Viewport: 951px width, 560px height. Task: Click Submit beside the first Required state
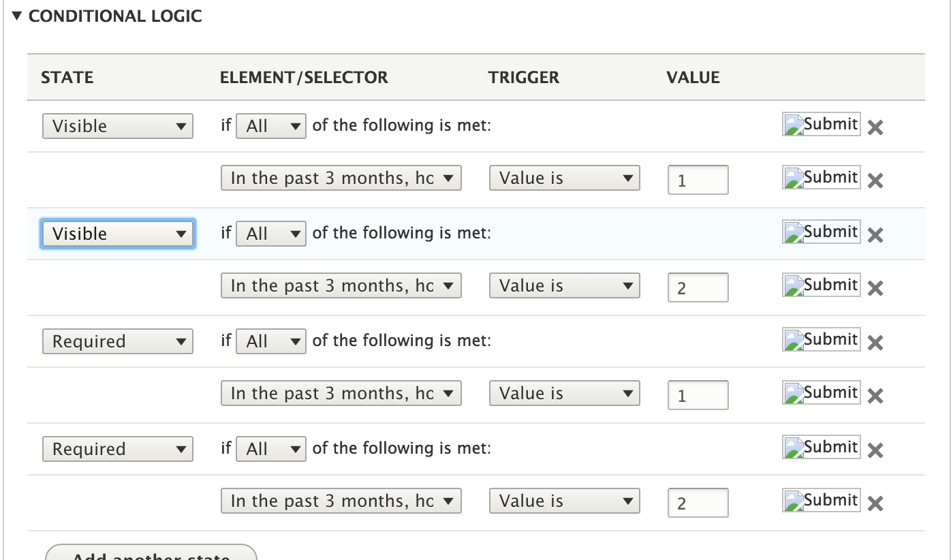(821, 339)
